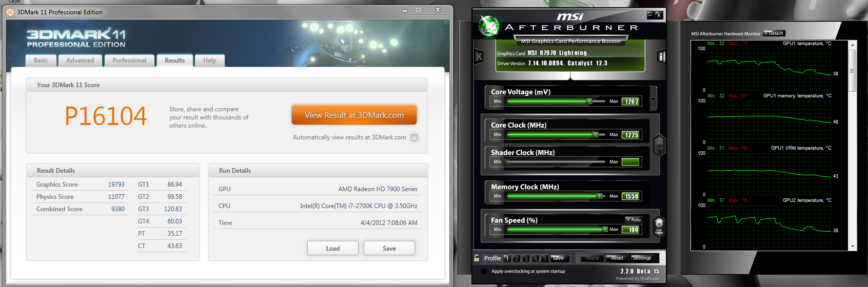
Task: Toggle Apply overclocking at system startup
Action: click(484, 271)
